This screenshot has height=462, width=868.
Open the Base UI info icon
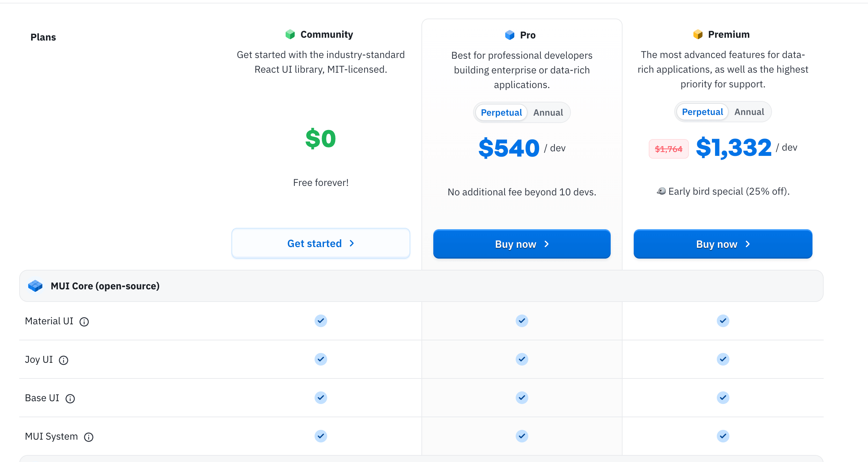click(x=70, y=398)
